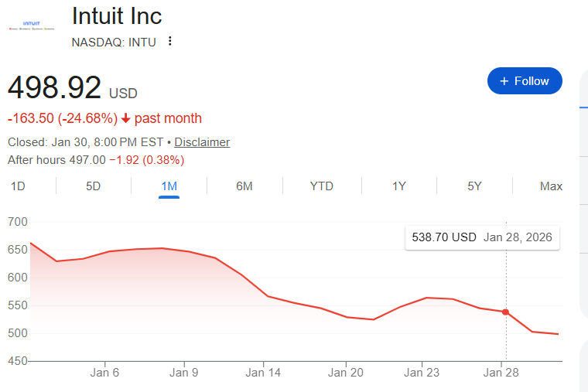Click the plus icon in Follow button

(504, 81)
